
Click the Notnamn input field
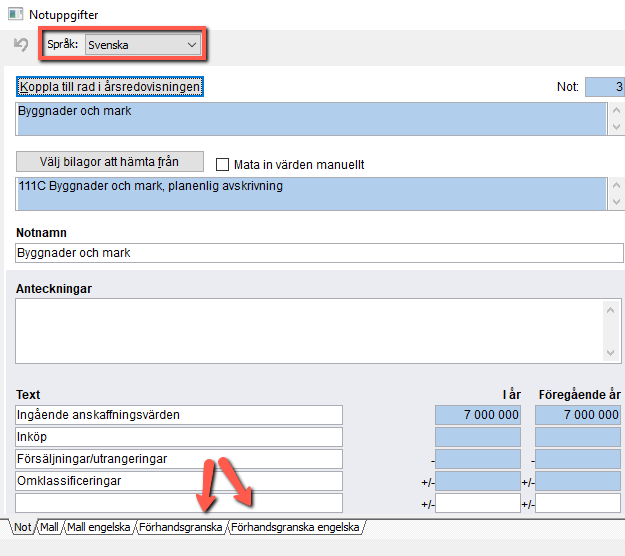click(319, 253)
